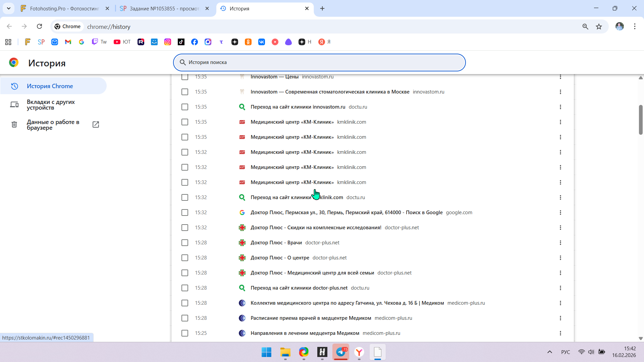The height and width of the screenshot is (362, 644).
Task: Switch to Fotohosting.Pro tab
Action: (x=64, y=8)
